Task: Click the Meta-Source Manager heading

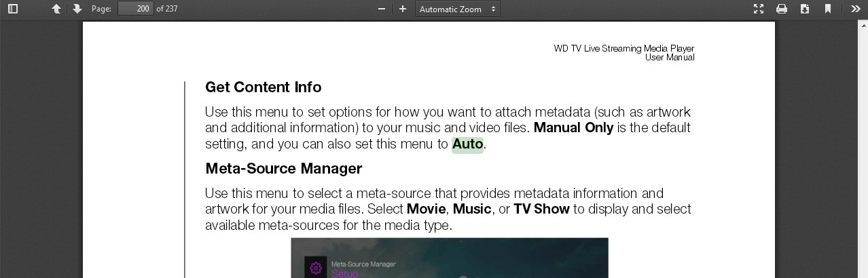Action: [283, 168]
